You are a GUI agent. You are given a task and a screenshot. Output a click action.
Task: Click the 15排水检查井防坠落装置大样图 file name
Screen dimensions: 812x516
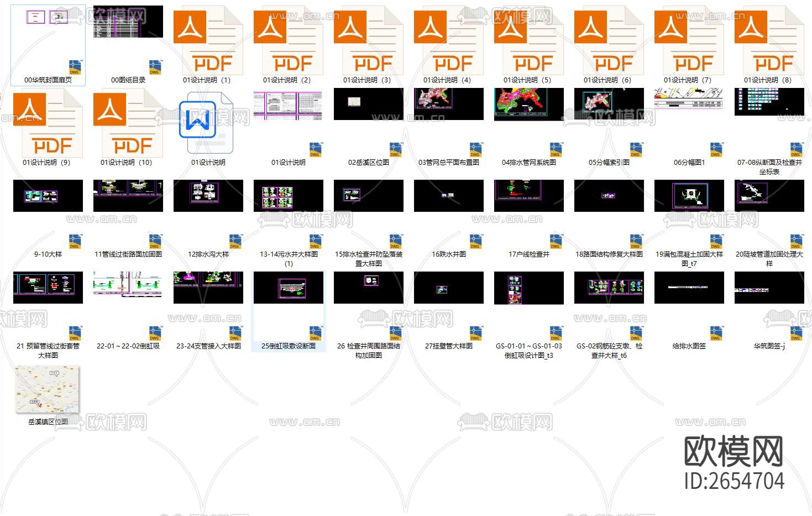pos(369,259)
